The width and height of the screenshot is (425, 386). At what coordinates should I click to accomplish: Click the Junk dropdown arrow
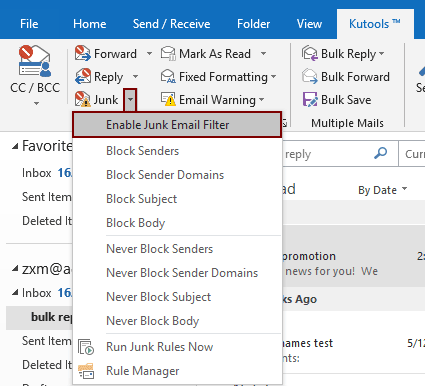coord(130,99)
